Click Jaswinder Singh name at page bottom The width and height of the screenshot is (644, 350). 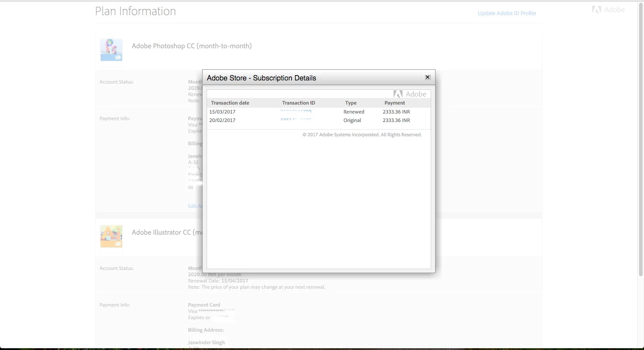[206, 342]
